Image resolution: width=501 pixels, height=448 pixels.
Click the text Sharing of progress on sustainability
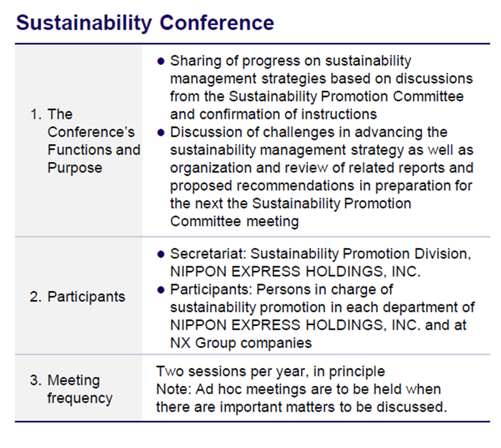pos(291,61)
